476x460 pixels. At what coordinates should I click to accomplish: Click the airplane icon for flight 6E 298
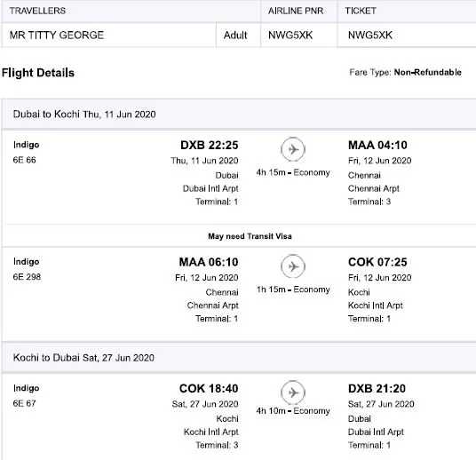[293, 266]
